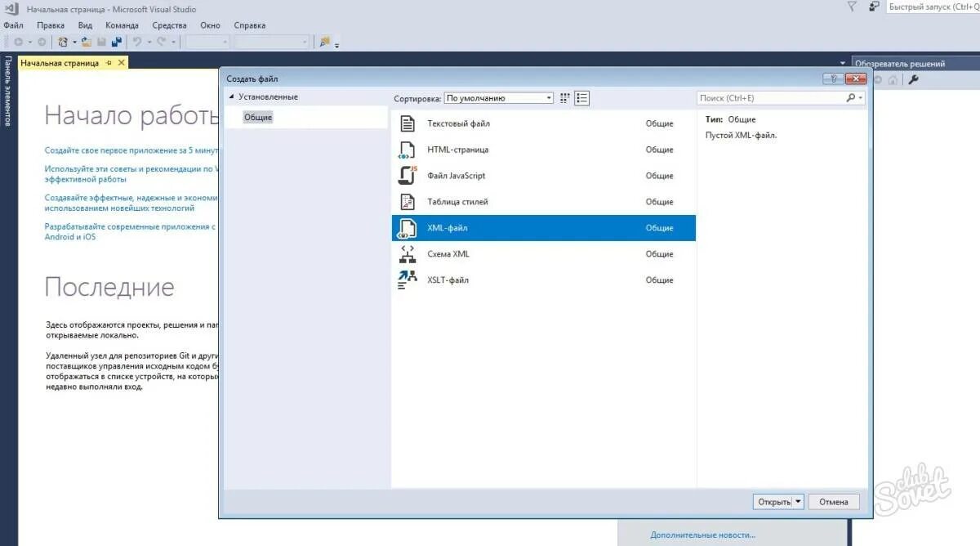Image resolution: width=980 pixels, height=546 pixels.
Task: Focus the Быстрый запуск search box
Action: 933,7
